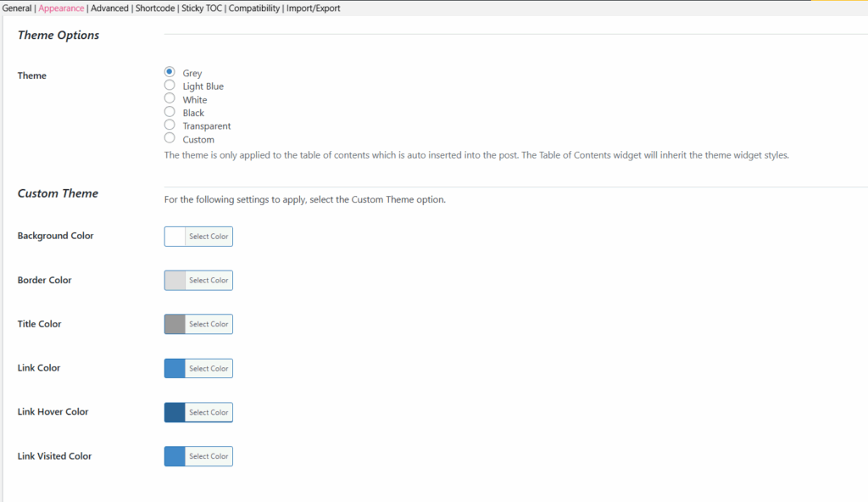868x502 pixels.
Task: Open the General settings tab
Action: pos(17,8)
